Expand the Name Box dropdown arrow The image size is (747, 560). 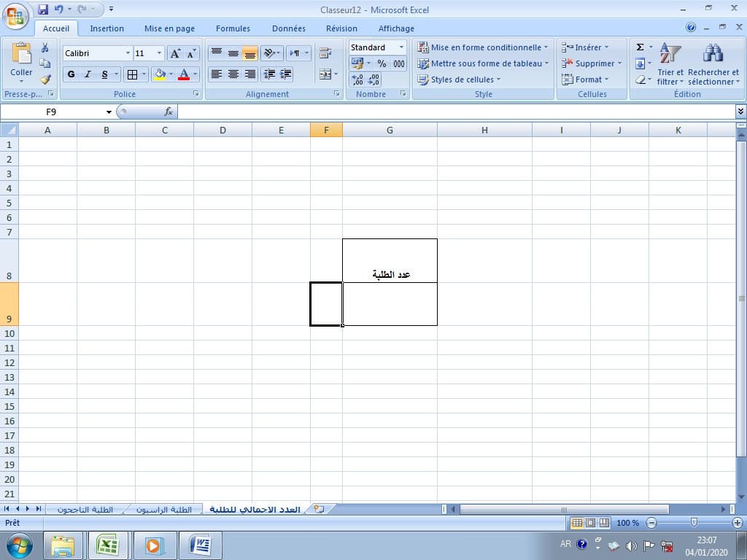point(109,112)
